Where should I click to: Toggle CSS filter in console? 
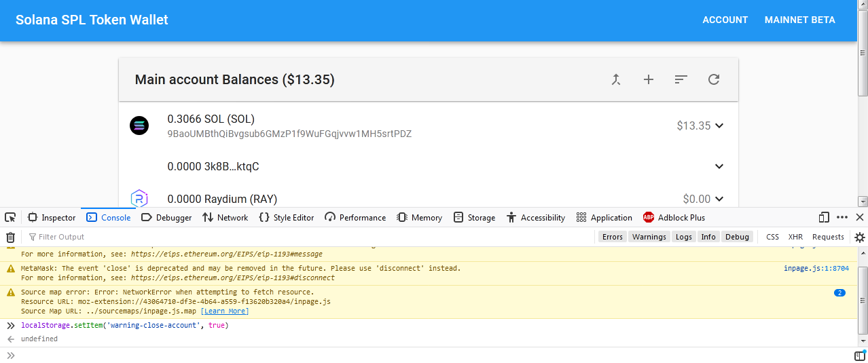tap(772, 237)
